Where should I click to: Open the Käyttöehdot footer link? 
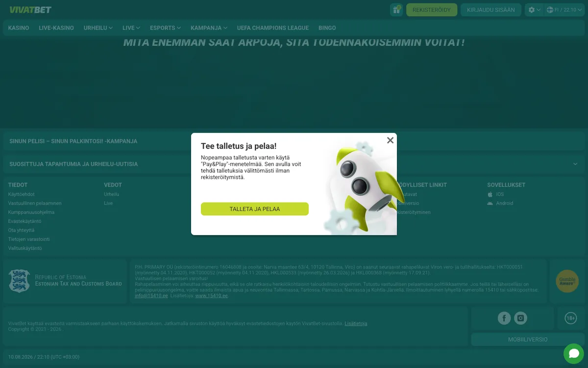[22, 194]
